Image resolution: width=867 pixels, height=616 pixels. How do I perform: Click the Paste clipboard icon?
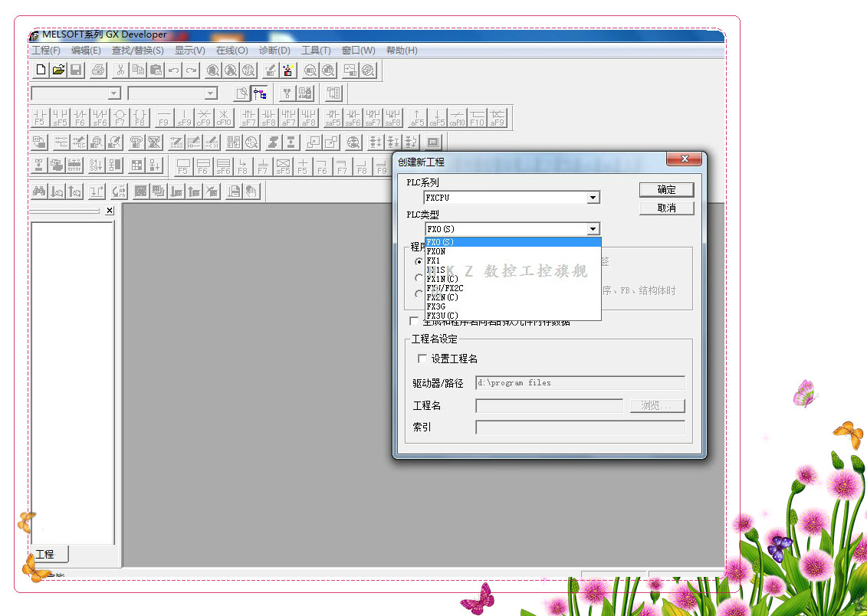(x=156, y=70)
